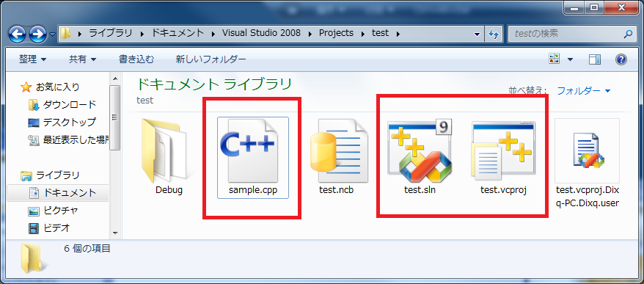
Task: Select the test.sln solution file icon
Action: 420,151
